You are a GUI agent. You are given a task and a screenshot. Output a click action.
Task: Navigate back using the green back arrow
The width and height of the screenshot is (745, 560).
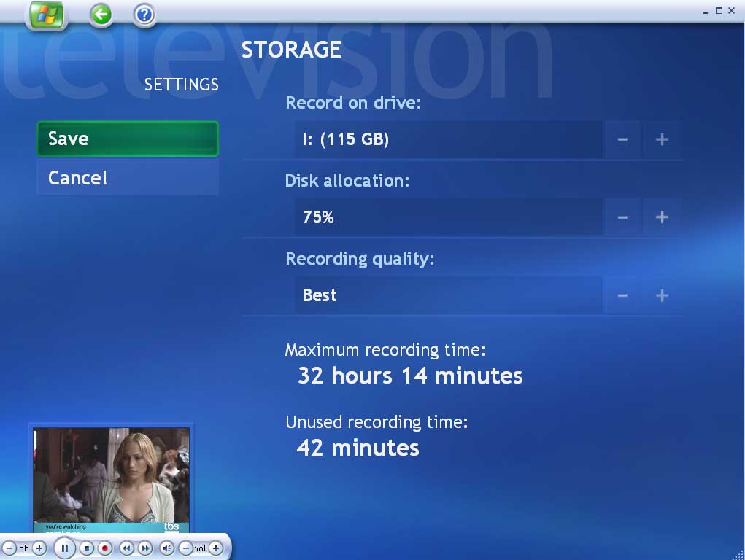pyautogui.click(x=101, y=15)
